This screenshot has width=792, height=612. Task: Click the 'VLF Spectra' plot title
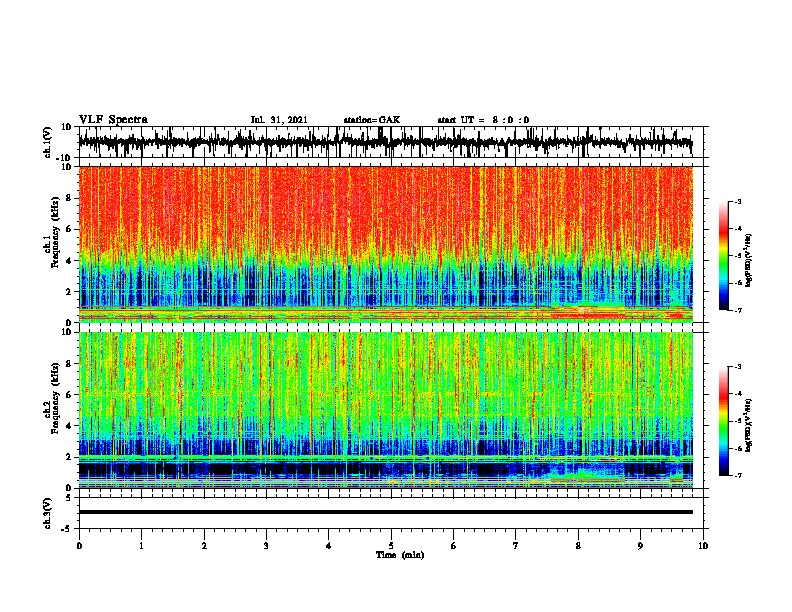click(x=113, y=120)
